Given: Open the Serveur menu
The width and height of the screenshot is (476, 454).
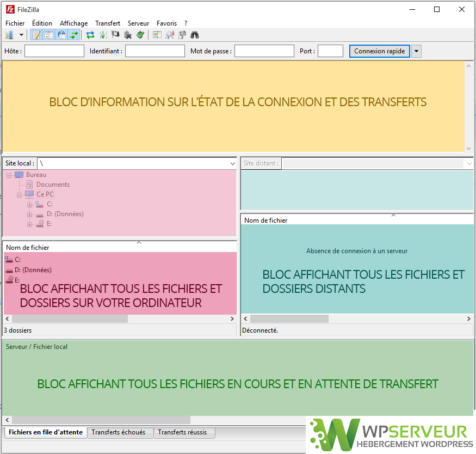Looking at the screenshot, I should (x=138, y=23).
